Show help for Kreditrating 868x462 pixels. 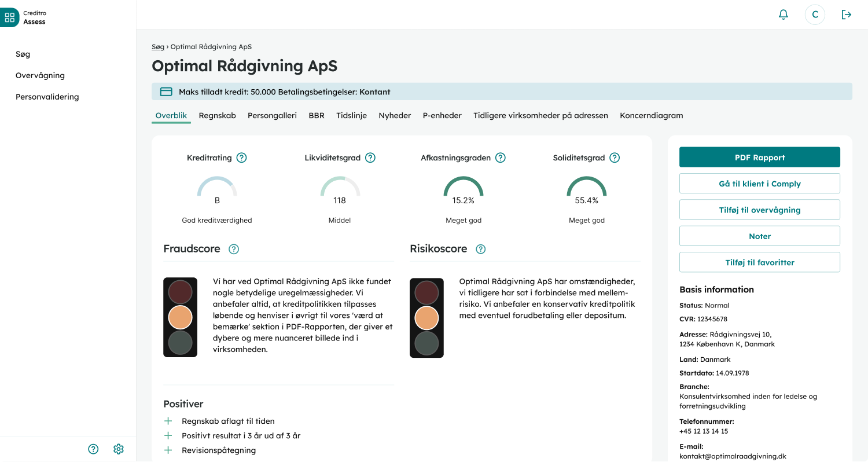click(241, 157)
